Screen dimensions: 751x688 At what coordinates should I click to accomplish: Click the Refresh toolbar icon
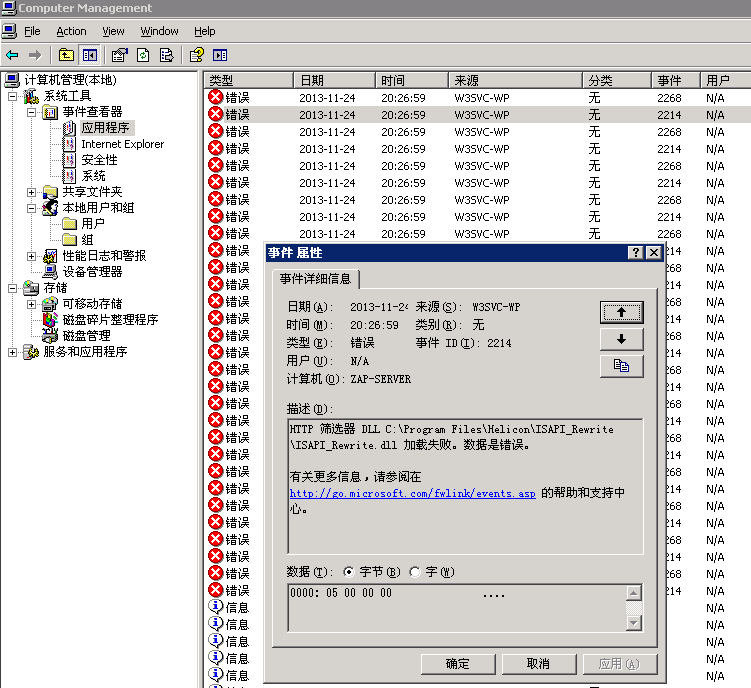pos(143,55)
